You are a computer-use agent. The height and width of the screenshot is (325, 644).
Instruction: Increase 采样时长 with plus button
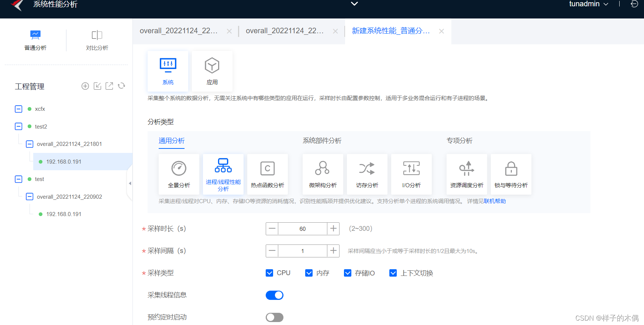click(333, 229)
